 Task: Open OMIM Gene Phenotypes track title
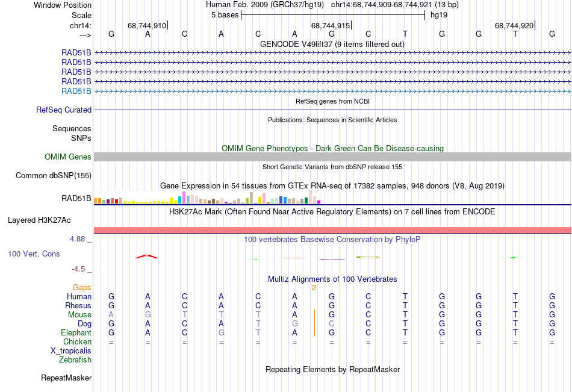click(332, 148)
